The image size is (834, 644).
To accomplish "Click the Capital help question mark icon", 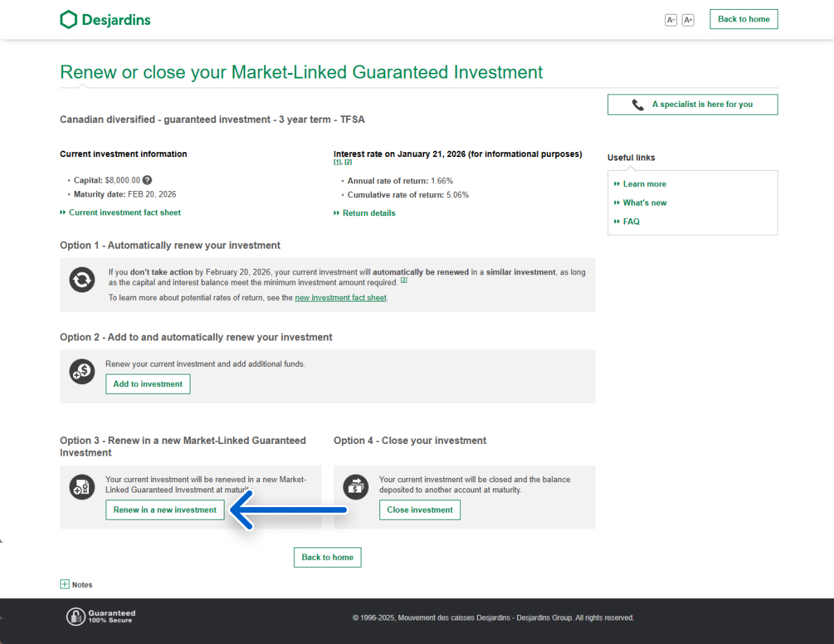I will 147,180.
